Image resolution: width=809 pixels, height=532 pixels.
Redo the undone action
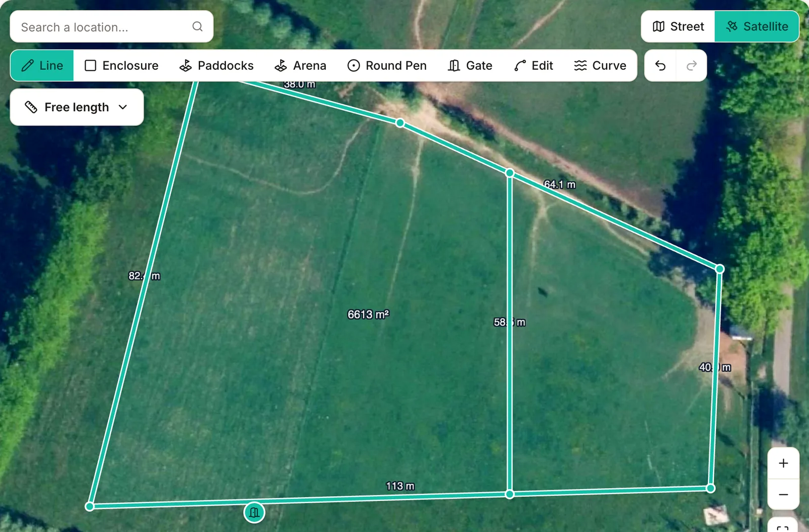coord(692,66)
